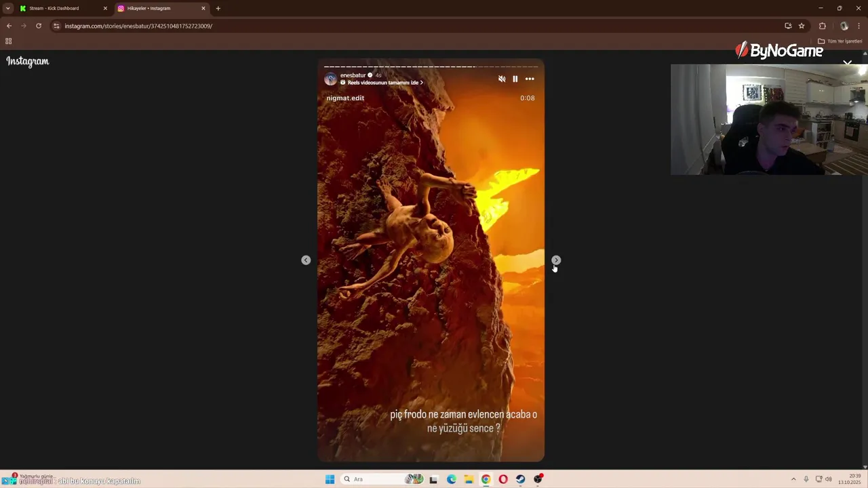Open the apps grid in bookmarks bar
The height and width of the screenshot is (488, 868).
[x=8, y=41]
